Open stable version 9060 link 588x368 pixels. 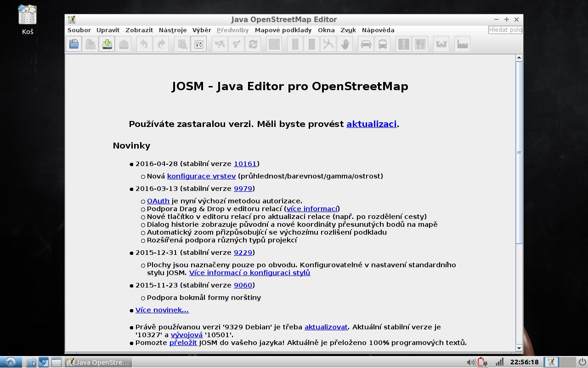coord(243,285)
